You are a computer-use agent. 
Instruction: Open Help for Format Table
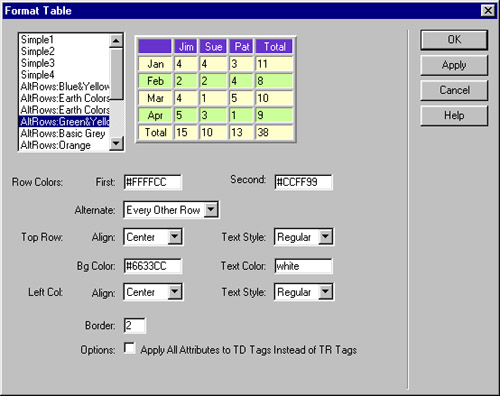pos(454,115)
